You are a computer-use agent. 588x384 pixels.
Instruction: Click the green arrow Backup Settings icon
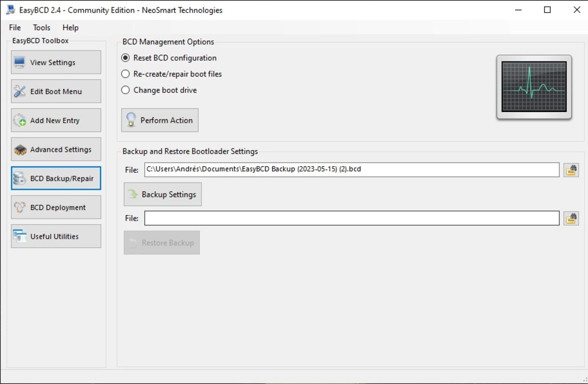(x=133, y=194)
